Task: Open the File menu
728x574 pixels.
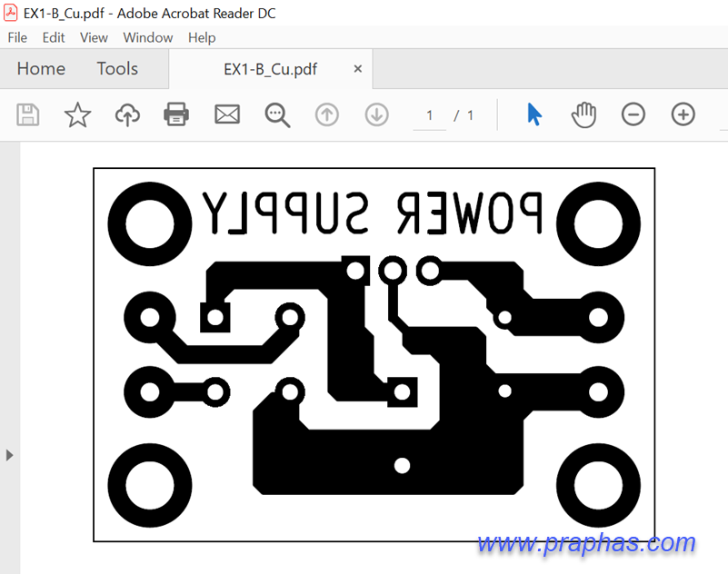Action: (x=17, y=37)
